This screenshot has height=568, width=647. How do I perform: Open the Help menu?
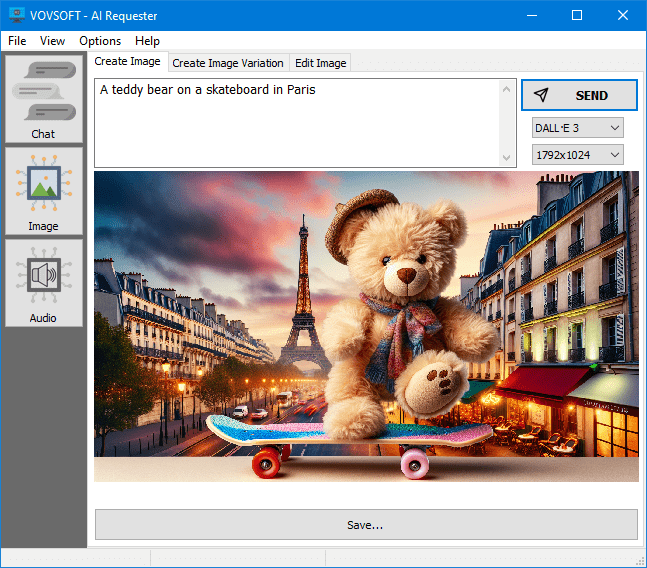point(147,41)
